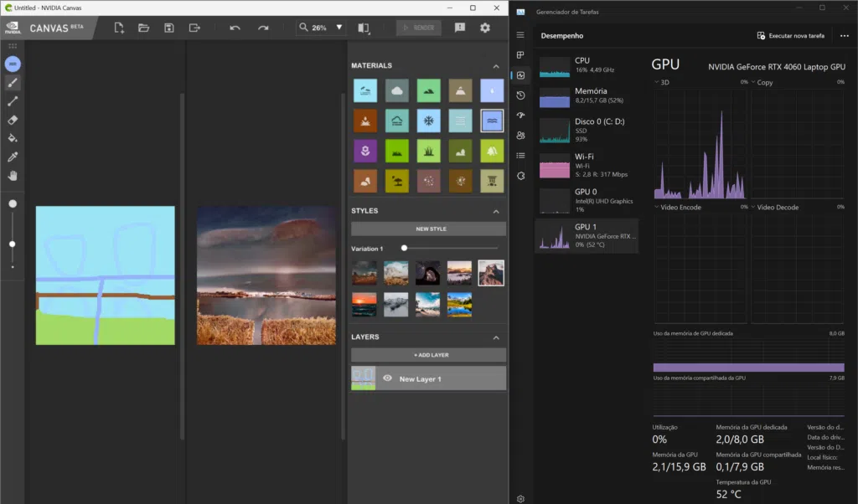858x504 pixels.
Task: Undo the last brush stroke
Action: pos(235,28)
